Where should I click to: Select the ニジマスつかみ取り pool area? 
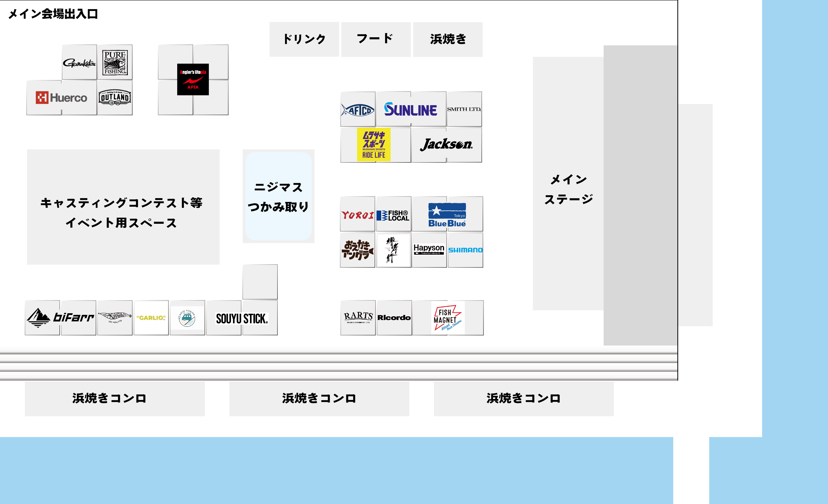[278, 197]
